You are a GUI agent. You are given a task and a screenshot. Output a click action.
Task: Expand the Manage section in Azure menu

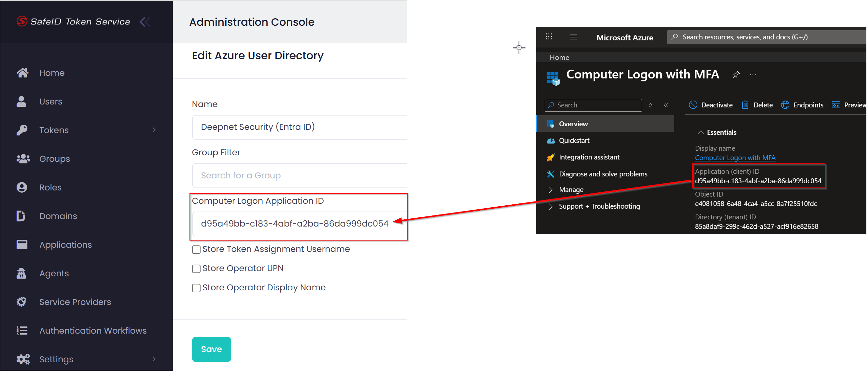pos(551,190)
